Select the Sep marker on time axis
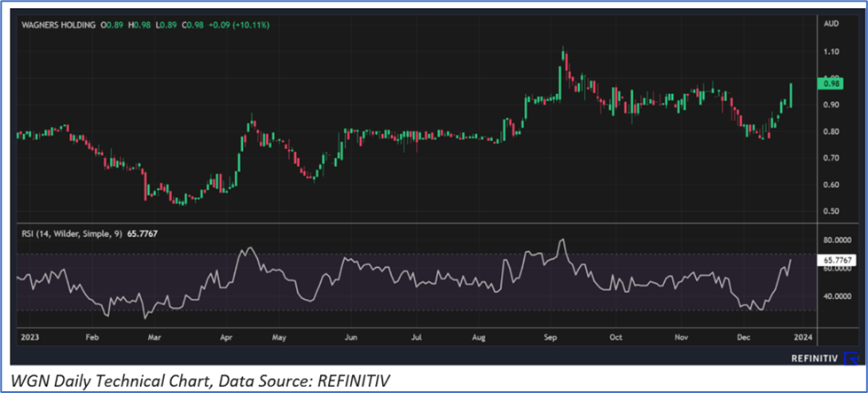 click(x=551, y=338)
